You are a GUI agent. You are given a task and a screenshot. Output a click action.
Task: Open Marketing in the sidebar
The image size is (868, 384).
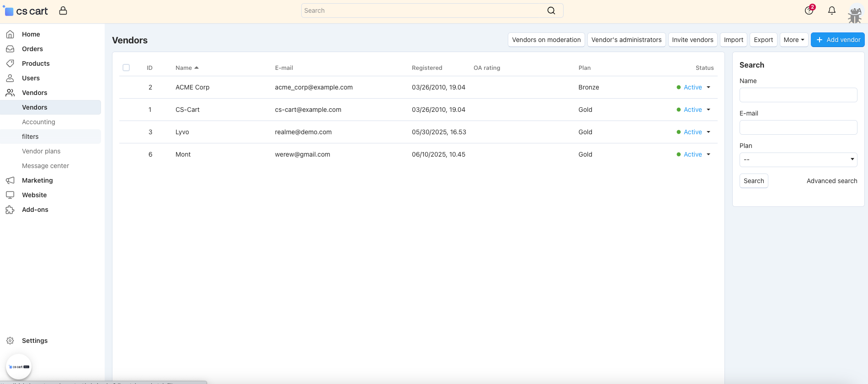point(37,180)
